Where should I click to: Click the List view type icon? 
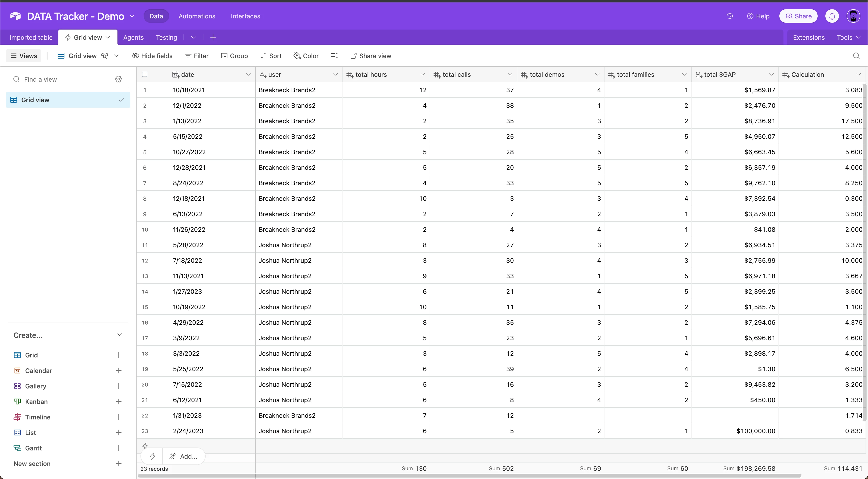17,432
